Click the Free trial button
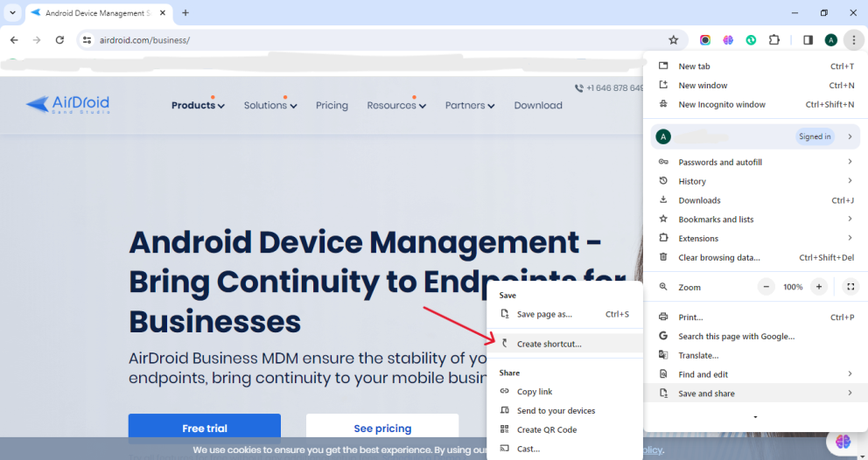Image resolution: width=868 pixels, height=460 pixels. 204,429
